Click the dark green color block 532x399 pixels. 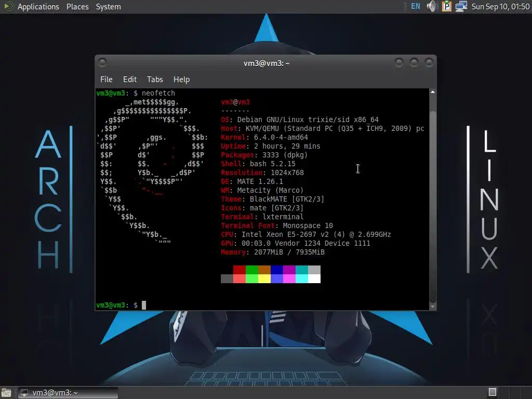[252, 270]
